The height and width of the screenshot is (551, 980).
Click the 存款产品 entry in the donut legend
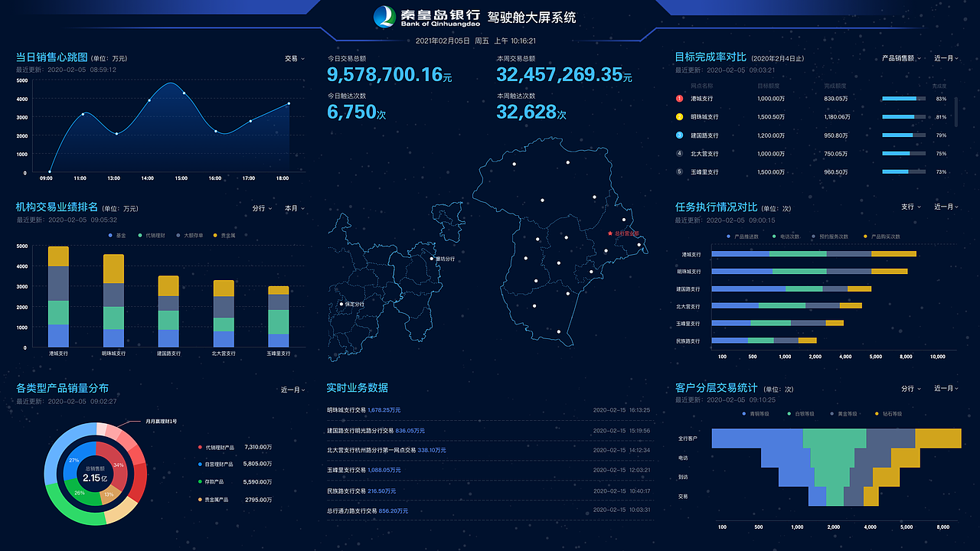coord(234,481)
